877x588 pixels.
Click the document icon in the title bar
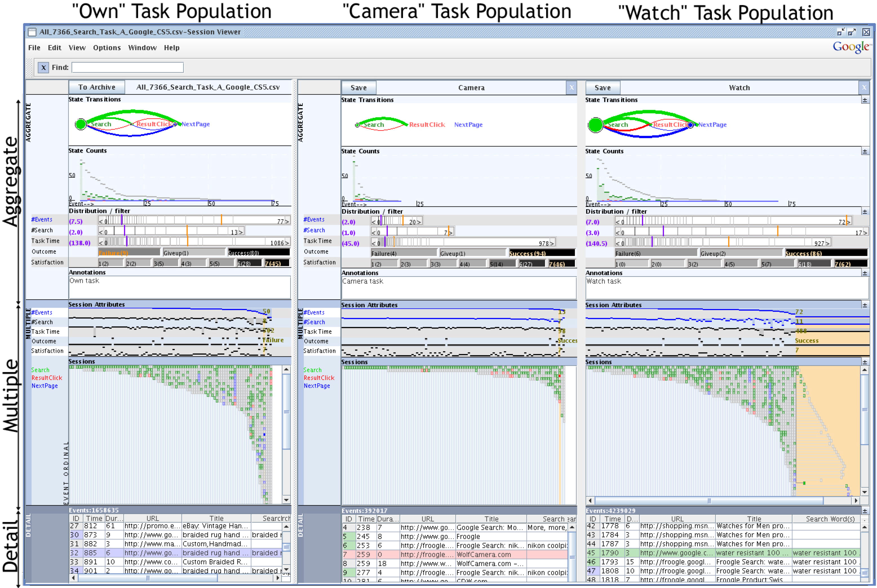point(32,32)
